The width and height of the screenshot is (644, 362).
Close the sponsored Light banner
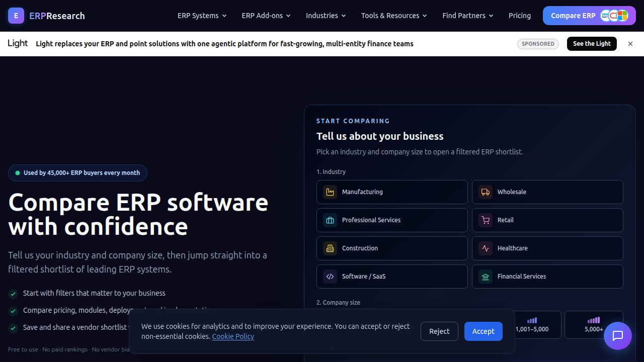pos(630,44)
